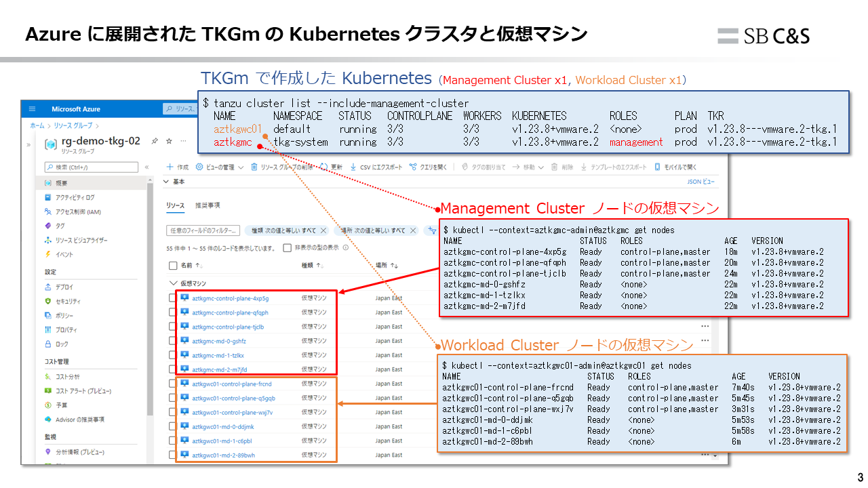868x488 pixels.
Task: Click CSV にエクスポート download button
Action: [376, 167]
